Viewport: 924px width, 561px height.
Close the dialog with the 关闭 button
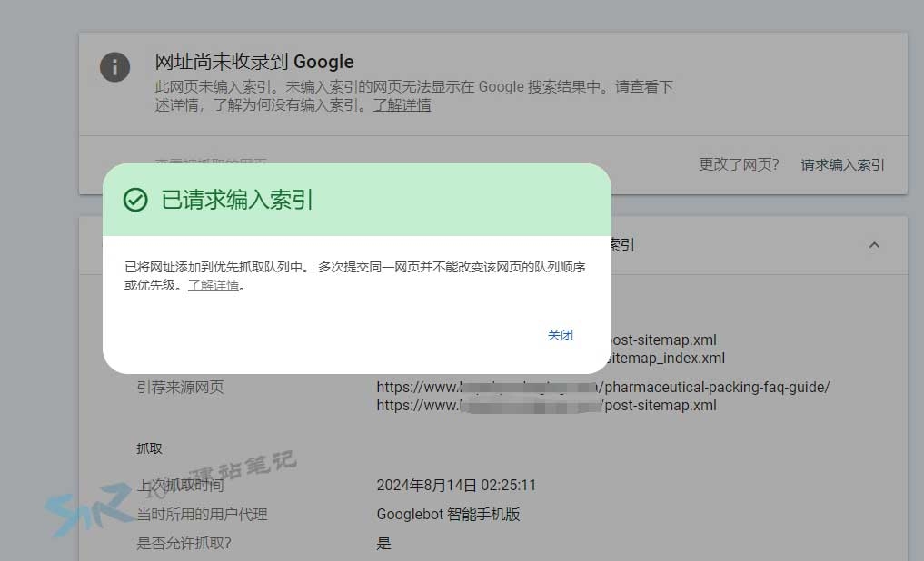click(561, 334)
